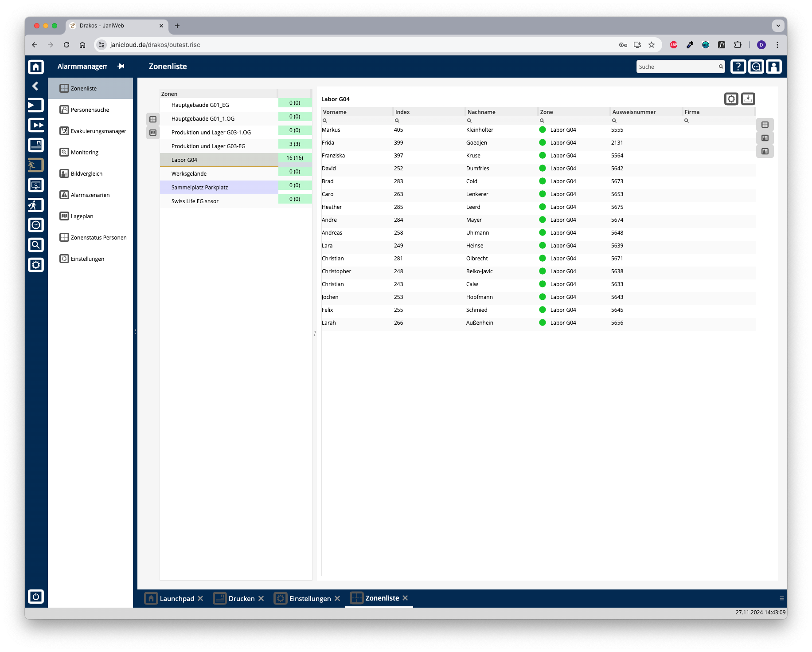Screen dimensions: 812x652
Task: Collapse the sidebar with the back chevron
Action: (x=35, y=86)
